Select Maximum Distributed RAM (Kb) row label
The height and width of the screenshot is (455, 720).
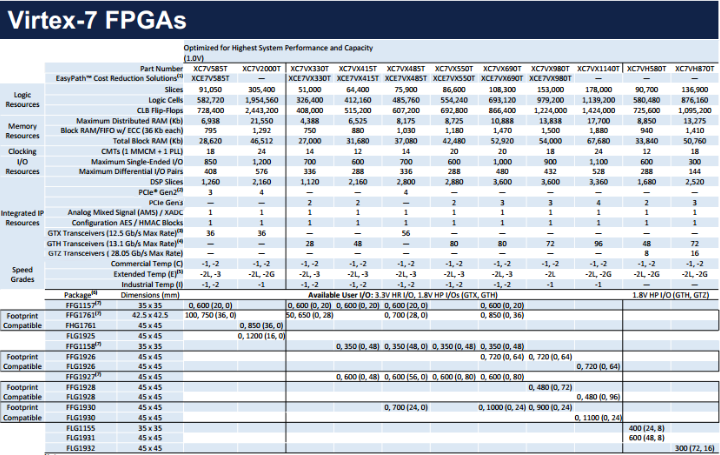pyautogui.click(x=129, y=121)
